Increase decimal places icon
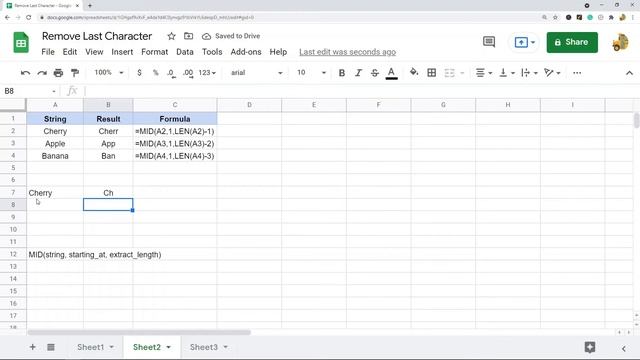The width and height of the screenshot is (640, 360). (x=188, y=73)
